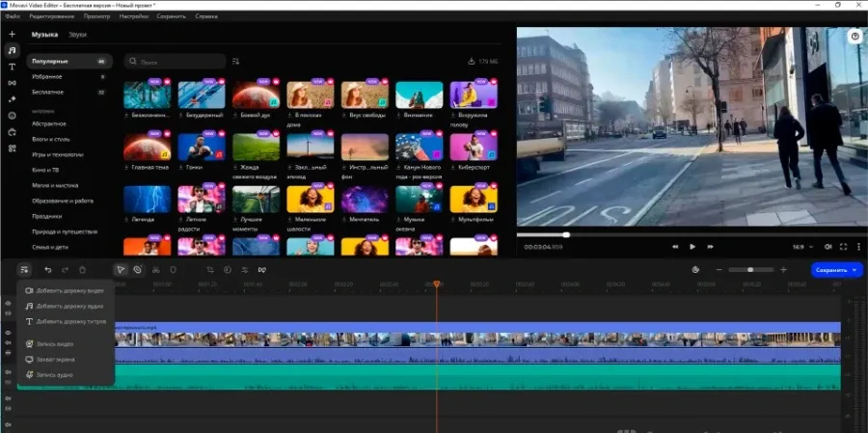
Task: Open the Кино и ТВ music category
Action: click(x=45, y=170)
